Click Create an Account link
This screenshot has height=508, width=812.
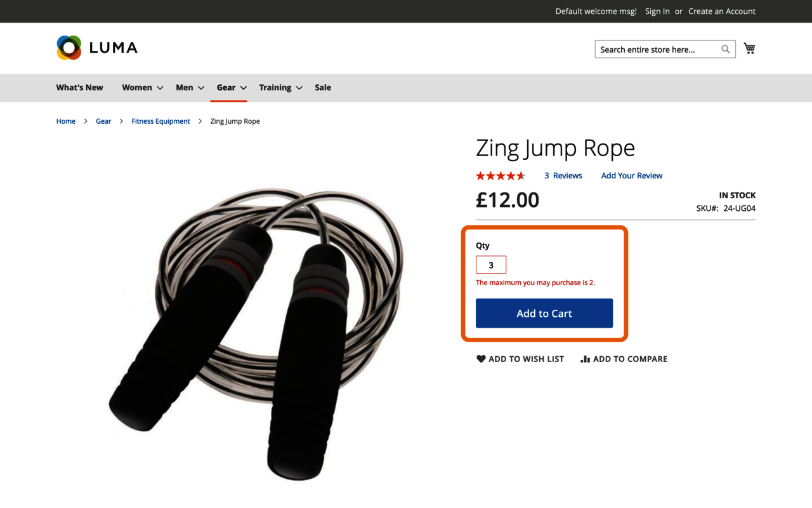point(721,11)
